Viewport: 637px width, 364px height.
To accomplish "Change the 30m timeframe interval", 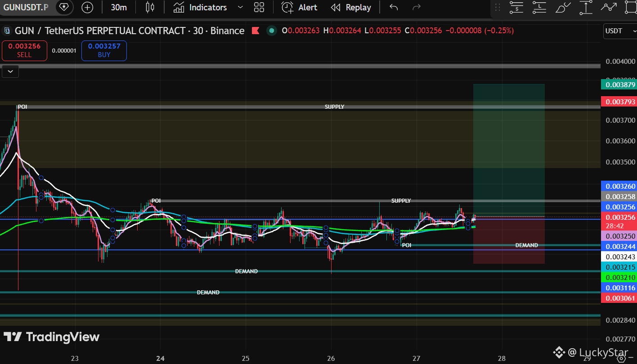I will 119,7.
